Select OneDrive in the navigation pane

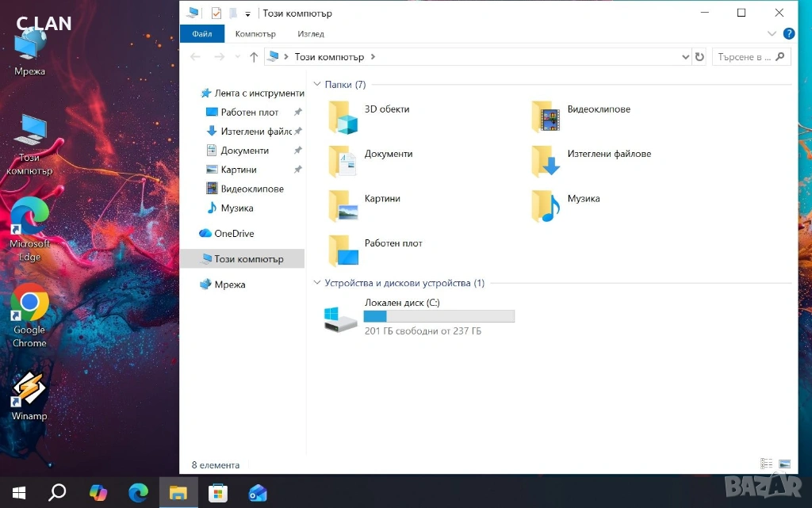[x=234, y=234]
